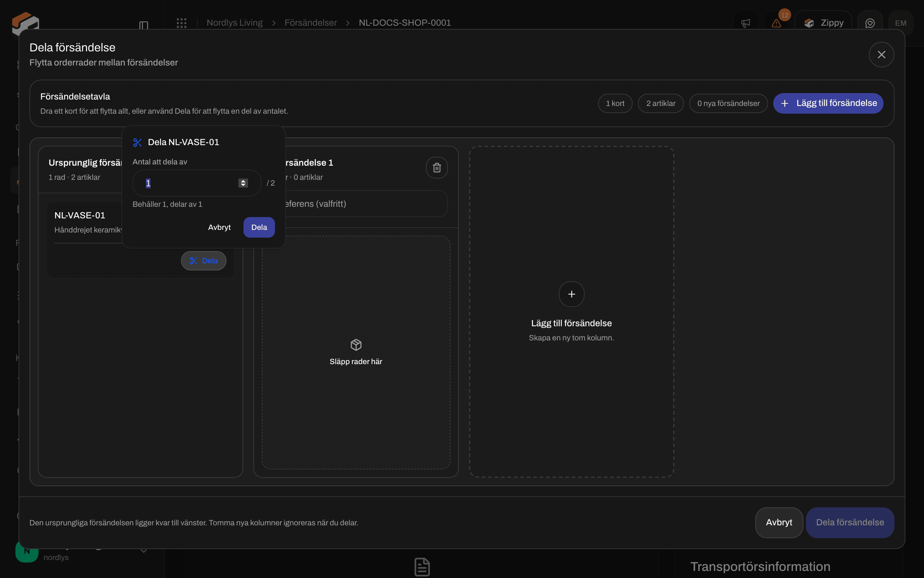Delete Försändelse 1 with trash icon
This screenshot has height=578, width=924.
(437, 167)
